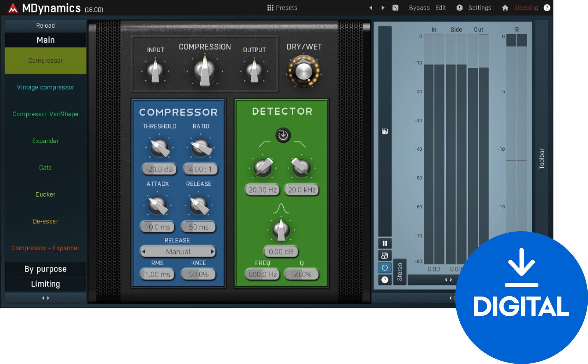Click the previous preset arrow icon
Image resolution: width=588 pixels, height=364 pixels.
tap(371, 8)
